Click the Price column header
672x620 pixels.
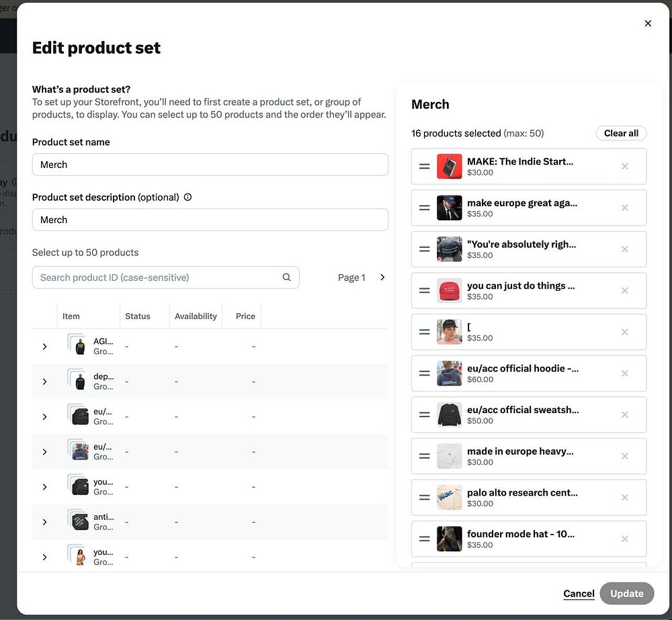pos(245,316)
